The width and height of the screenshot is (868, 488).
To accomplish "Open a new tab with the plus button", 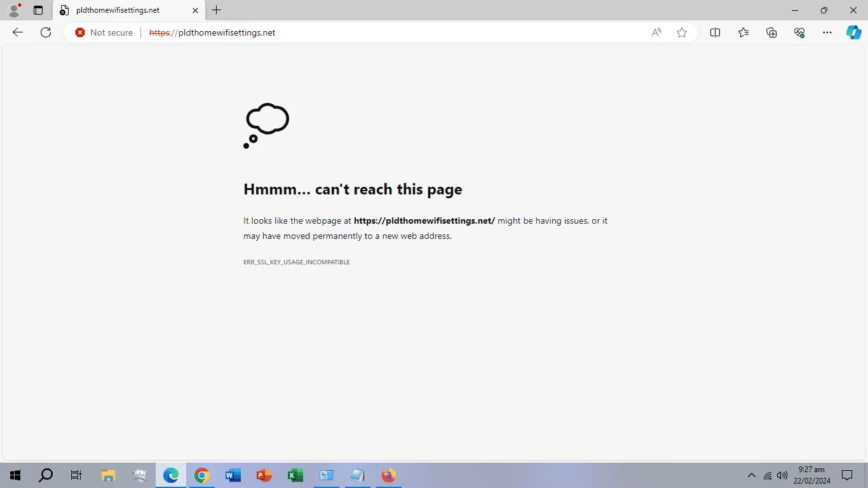I will 217,10.
